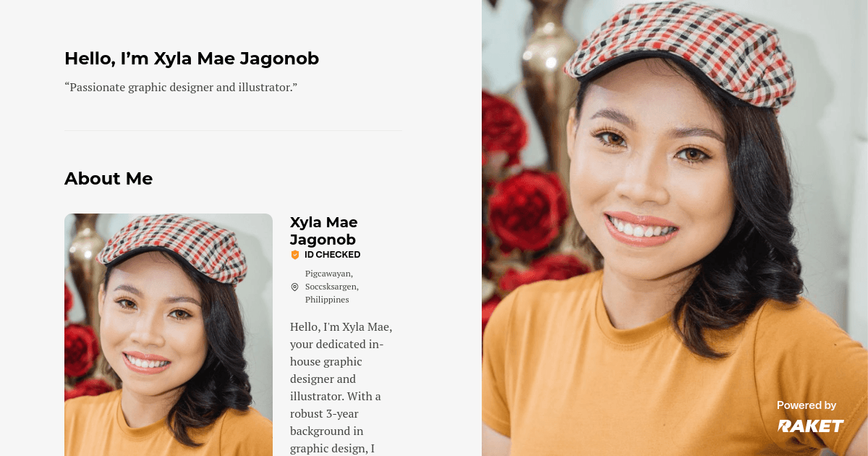Click the bio paragraph starting 'Hello, I'm Xyla Mae'
The width and height of the screenshot is (868, 456).
341,387
